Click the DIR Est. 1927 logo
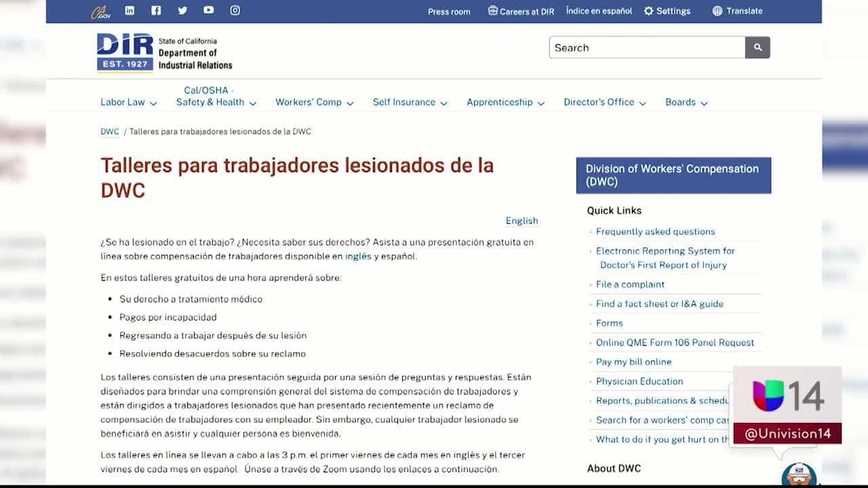868x488 pixels. pyautogui.click(x=125, y=52)
